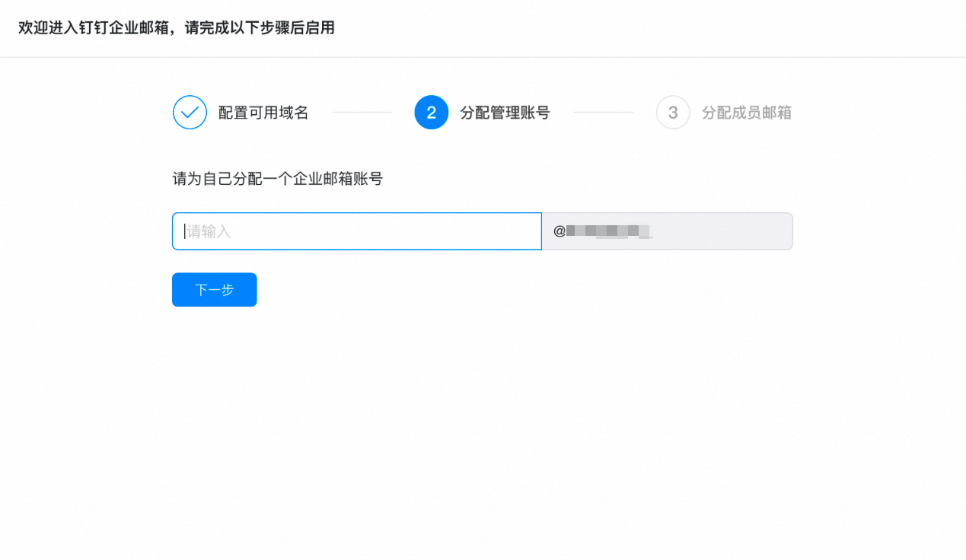Viewport: 966px width, 560px height.
Task: Click the disabled @ domain suffix field
Action: tap(668, 231)
